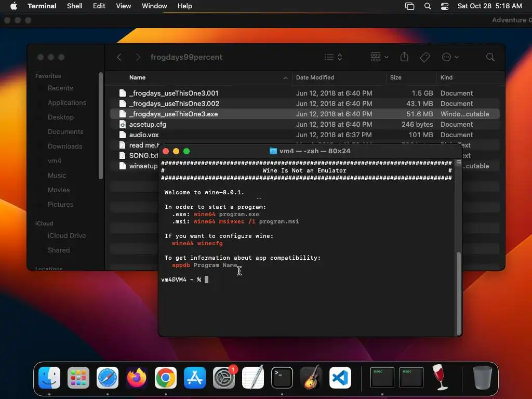Image resolution: width=532 pixels, height=399 pixels.
Task: Click menu bar date and time
Action: pos(489,6)
